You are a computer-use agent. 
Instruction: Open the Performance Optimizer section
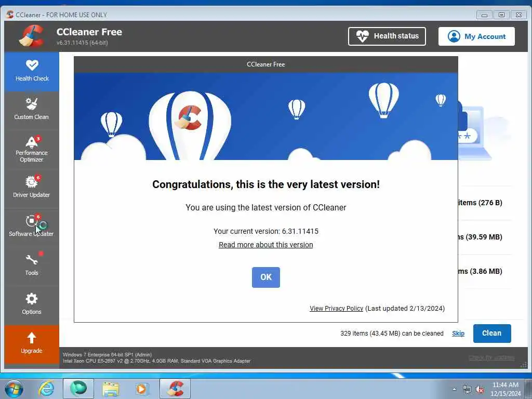tap(32, 149)
